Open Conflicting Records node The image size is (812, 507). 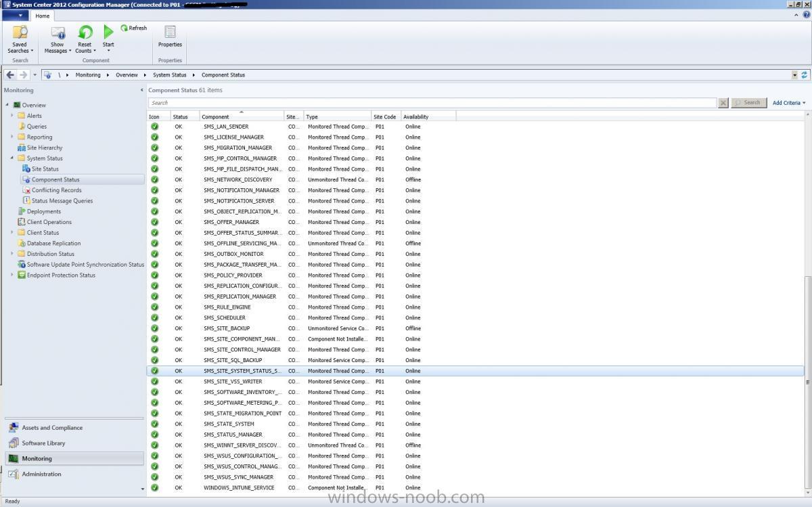(57, 190)
